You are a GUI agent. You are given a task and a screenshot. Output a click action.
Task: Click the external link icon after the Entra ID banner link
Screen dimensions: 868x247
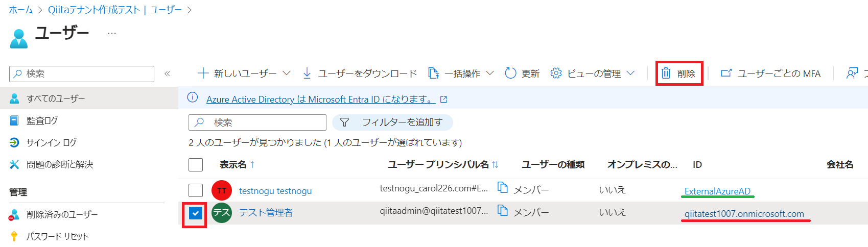pyautogui.click(x=443, y=100)
